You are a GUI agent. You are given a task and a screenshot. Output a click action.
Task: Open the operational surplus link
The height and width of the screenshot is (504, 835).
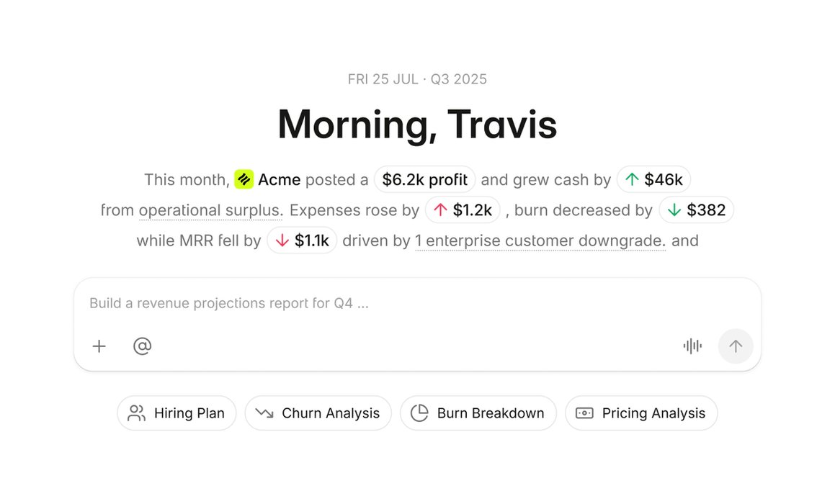(211, 210)
